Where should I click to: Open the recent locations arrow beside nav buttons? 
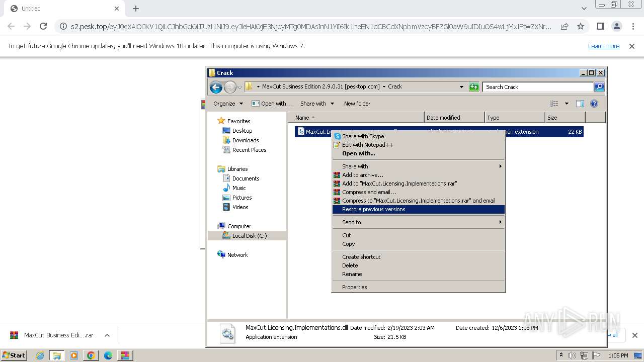point(240,87)
